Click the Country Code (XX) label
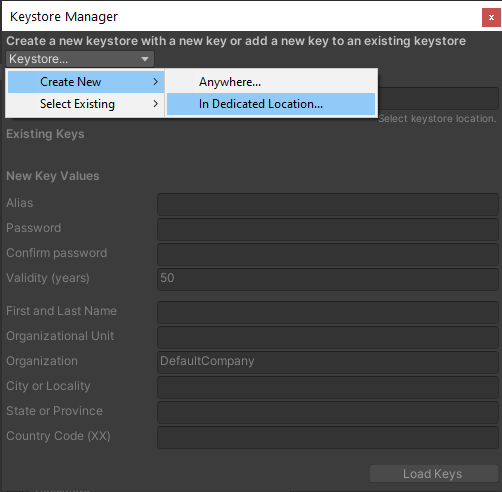502x492 pixels. [58, 436]
